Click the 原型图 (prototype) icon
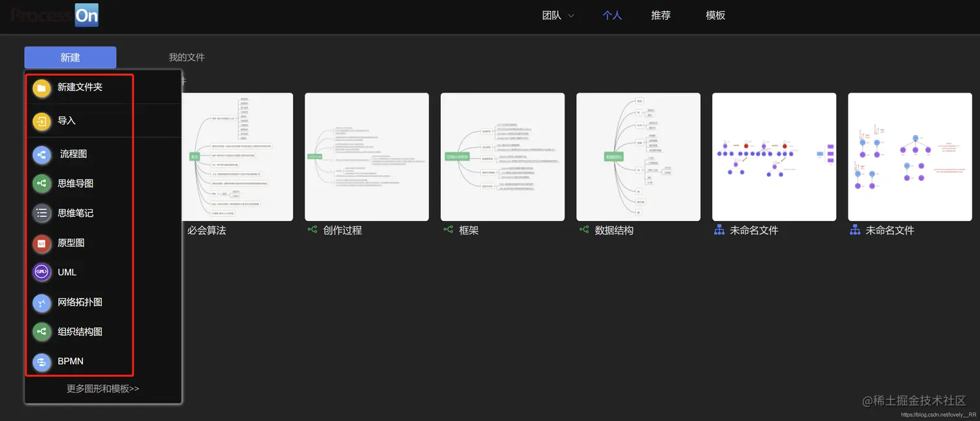Viewport: 980px width, 421px height. [41, 242]
